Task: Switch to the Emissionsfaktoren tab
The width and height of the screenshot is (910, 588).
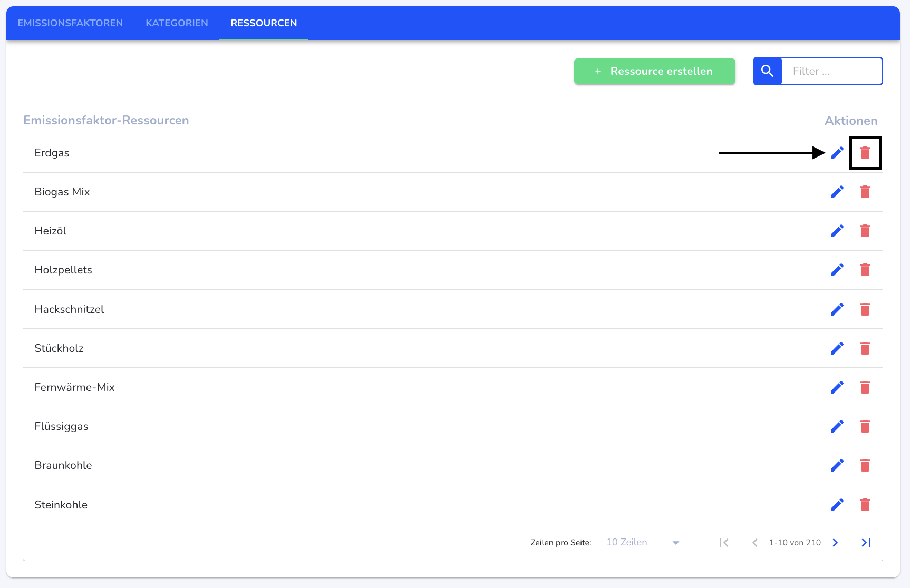Action: click(70, 23)
